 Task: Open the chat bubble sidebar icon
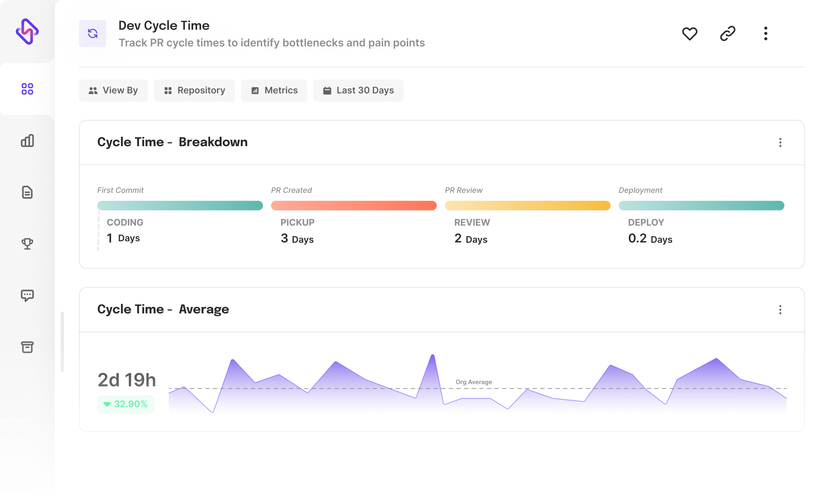coord(27,295)
